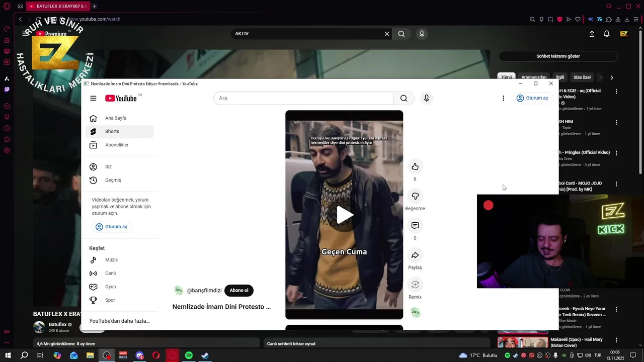Click the upload arrow icon in YouTube header
Screen dimensions: 644x362
(x=592, y=34)
